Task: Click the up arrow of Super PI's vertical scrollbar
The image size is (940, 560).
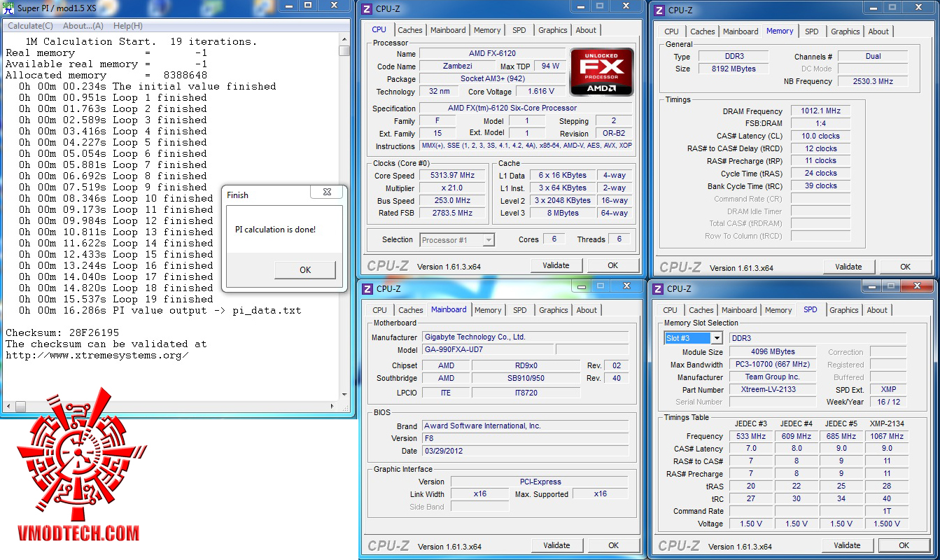Action: 344,41
